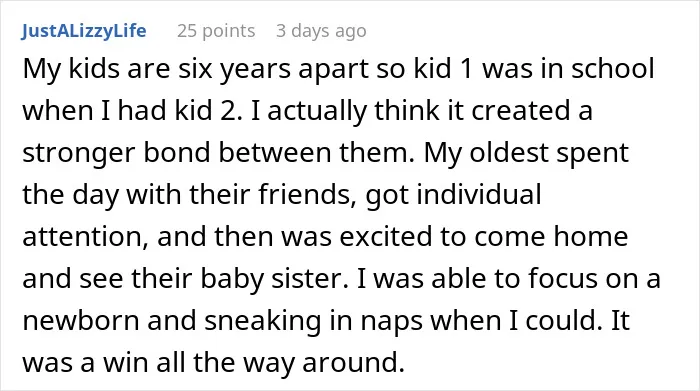700x391 pixels.
Task: Click the text 'the day with their friends'
Action: coord(189,195)
